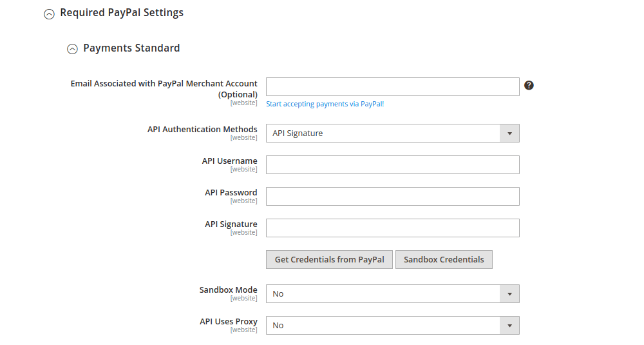Click the API Uses Proxy label
The image size is (644, 345).
(228, 322)
